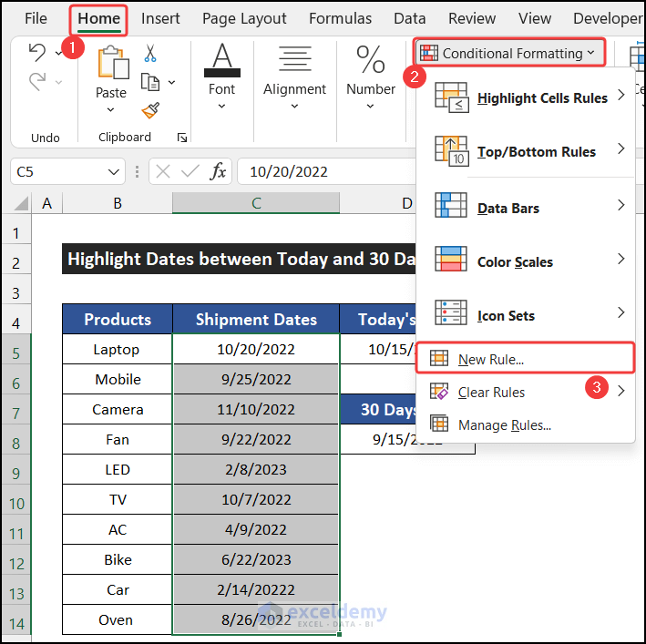Image resolution: width=646 pixels, height=644 pixels.
Task: Select column C header
Action: coord(256,203)
